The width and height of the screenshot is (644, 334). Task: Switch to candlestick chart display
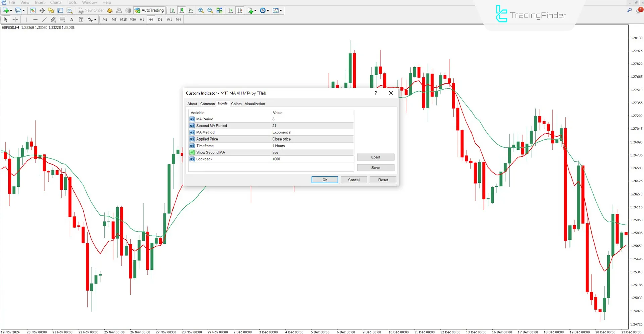[181, 10]
